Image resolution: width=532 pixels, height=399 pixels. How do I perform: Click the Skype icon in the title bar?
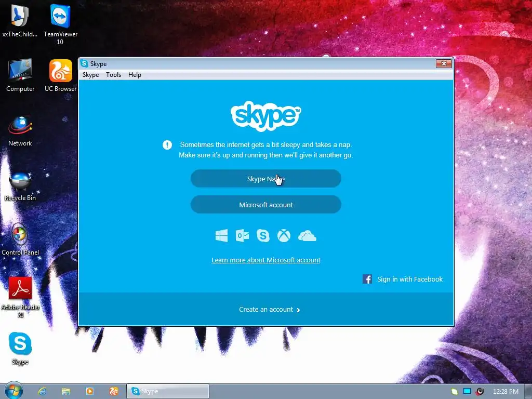tap(84, 63)
